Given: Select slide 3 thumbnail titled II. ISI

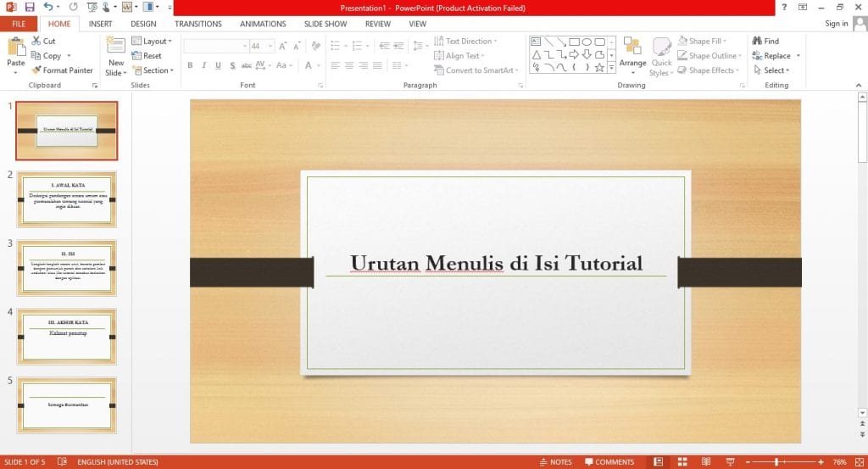Looking at the screenshot, I should point(66,268).
